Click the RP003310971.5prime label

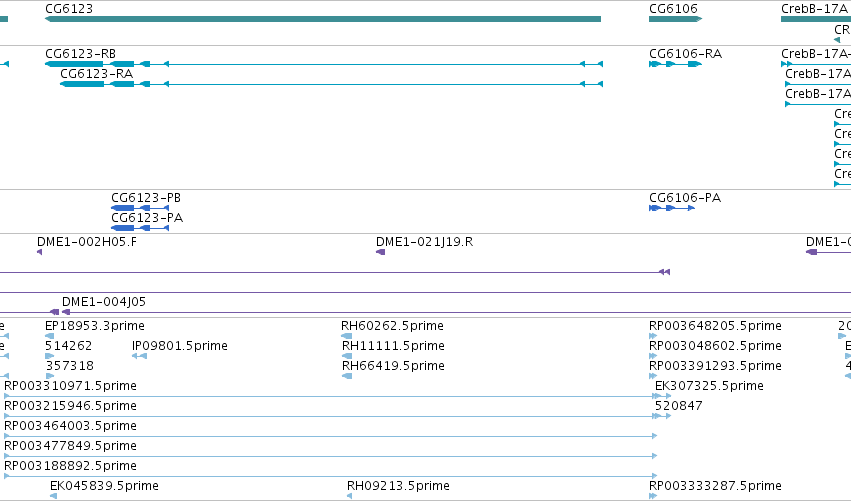point(71,386)
